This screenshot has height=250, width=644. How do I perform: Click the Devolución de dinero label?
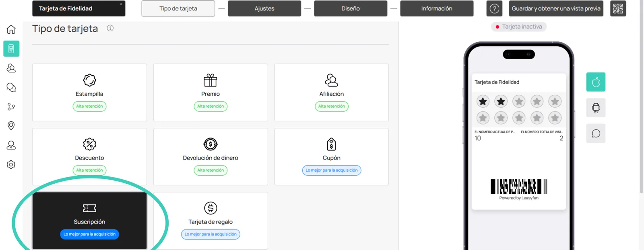click(x=211, y=158)
